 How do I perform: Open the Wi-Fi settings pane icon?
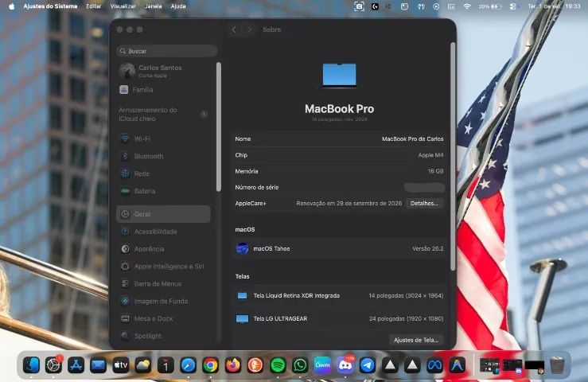coord(125,138)
